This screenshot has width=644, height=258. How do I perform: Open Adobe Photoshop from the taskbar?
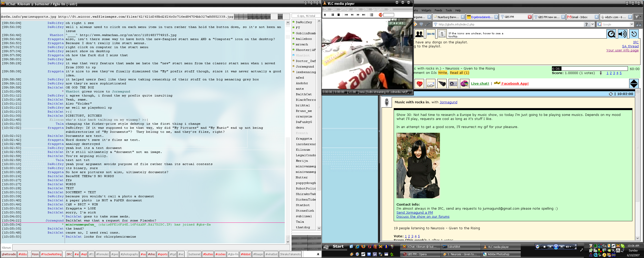pyautogui.click(x=501, y=254)
